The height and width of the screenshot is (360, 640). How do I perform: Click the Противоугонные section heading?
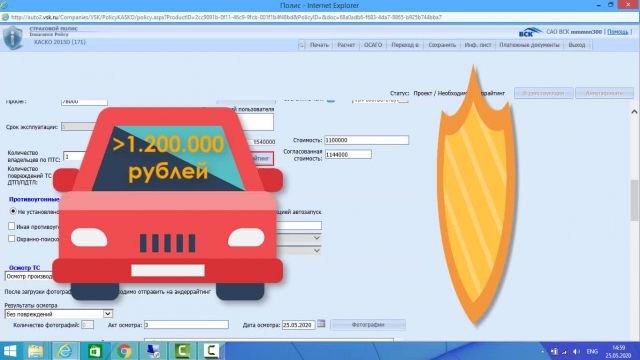(x=34, y=199)
